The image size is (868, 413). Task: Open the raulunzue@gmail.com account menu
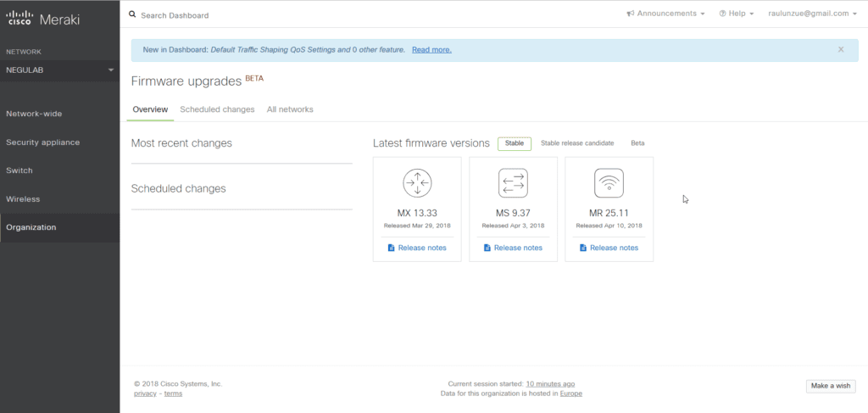[x=813, y=14]
